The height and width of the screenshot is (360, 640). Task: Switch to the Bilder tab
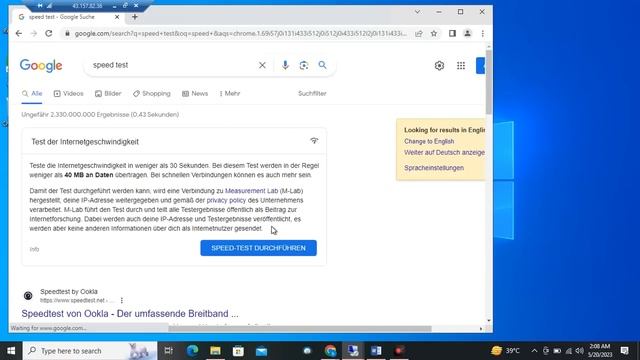click(x=108, y=93)
